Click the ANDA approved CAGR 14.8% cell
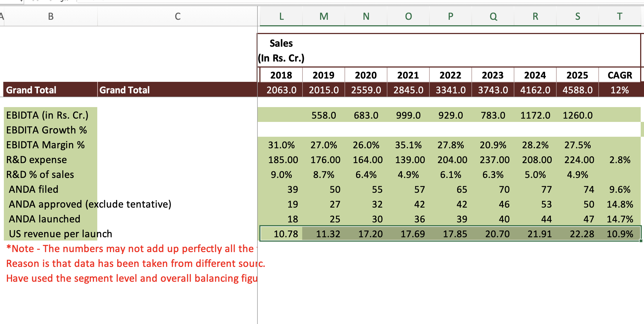644x324 pixels. (620, 204)
